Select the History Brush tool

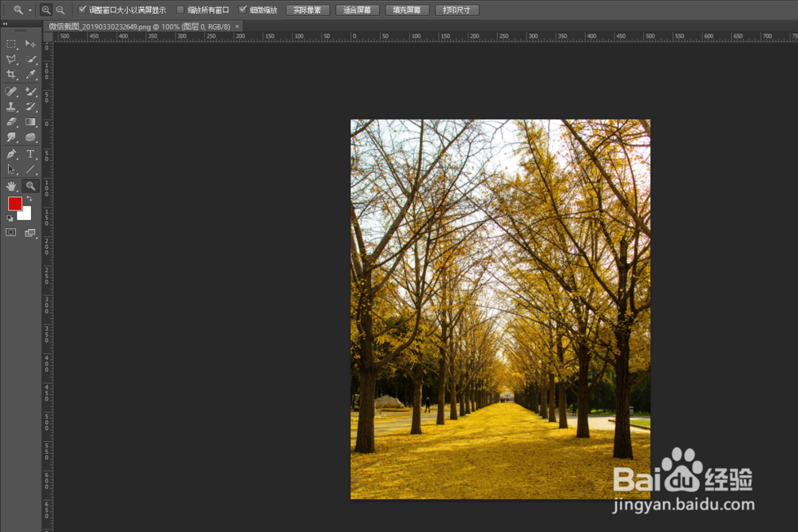coord(30,107)
